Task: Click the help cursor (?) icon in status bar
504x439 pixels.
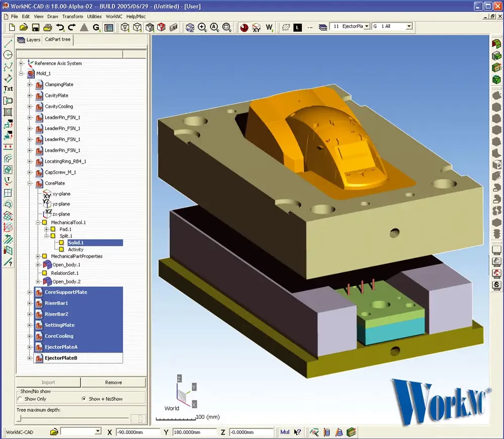Action: [298, 432]
